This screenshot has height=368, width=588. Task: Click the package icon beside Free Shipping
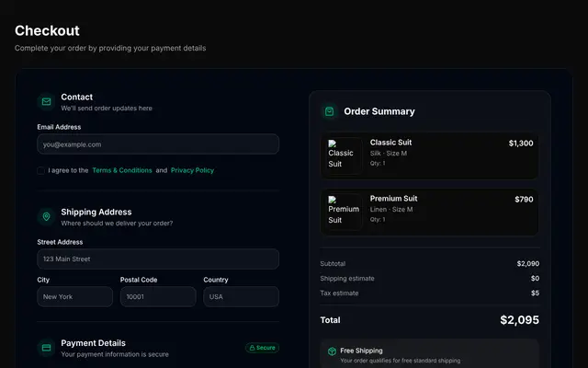(332, 351)
